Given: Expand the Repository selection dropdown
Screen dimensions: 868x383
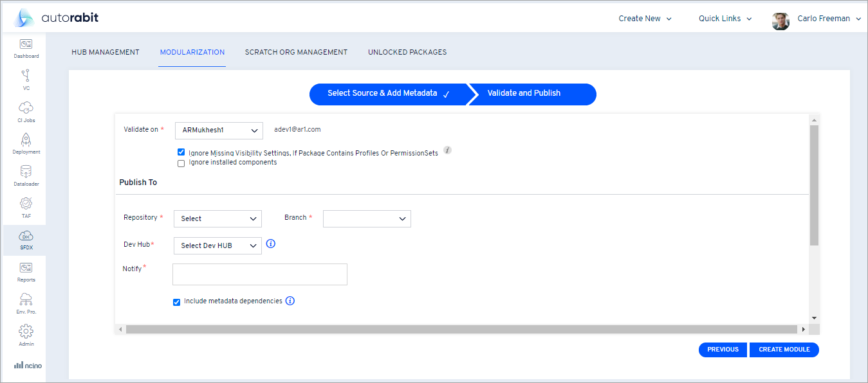Looking at the screenshot, I should point(217,218).
